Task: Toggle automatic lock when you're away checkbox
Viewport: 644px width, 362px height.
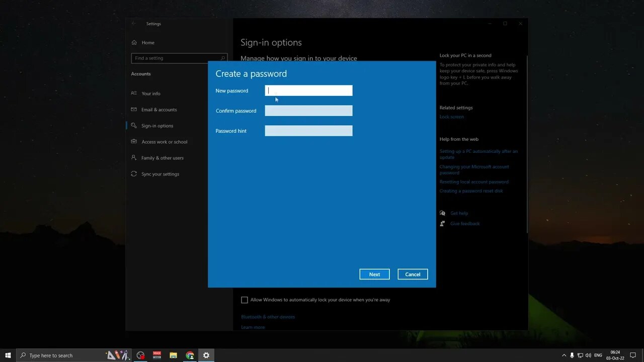Action: 245,300
